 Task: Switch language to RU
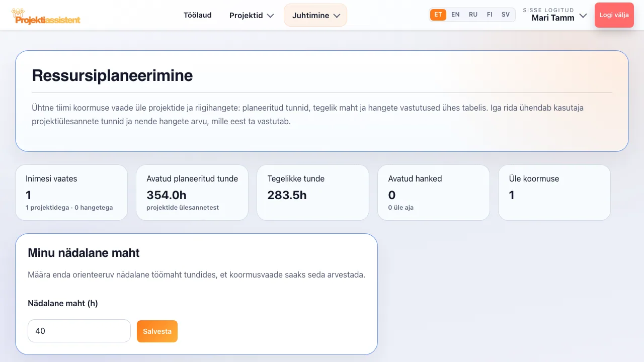click(x=473, y=15)
